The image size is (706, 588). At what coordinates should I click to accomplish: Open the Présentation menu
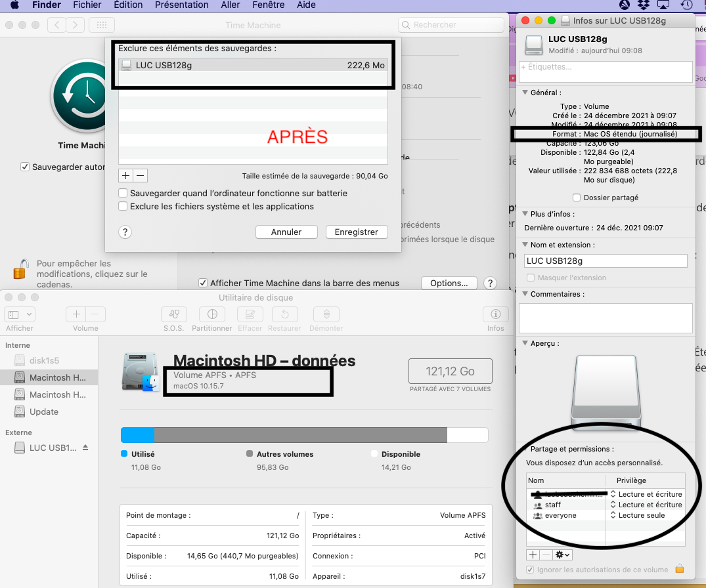(x=181, y=5)
